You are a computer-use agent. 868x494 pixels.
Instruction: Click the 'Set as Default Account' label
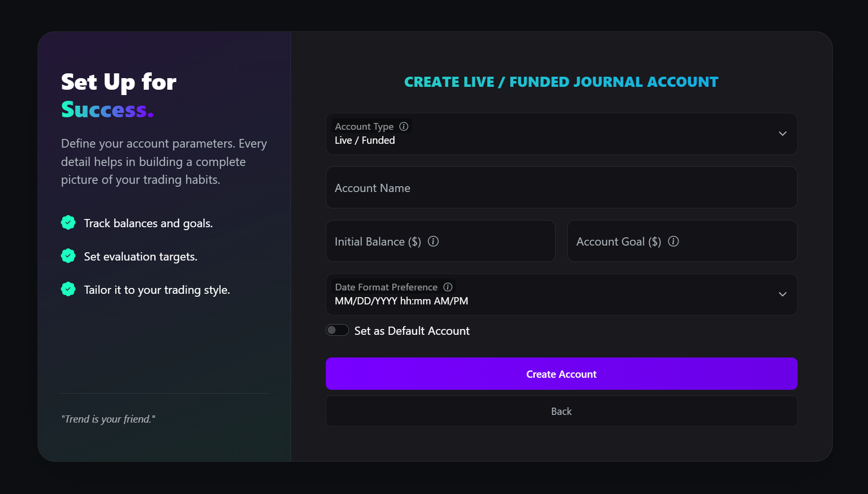coord(412,330)
